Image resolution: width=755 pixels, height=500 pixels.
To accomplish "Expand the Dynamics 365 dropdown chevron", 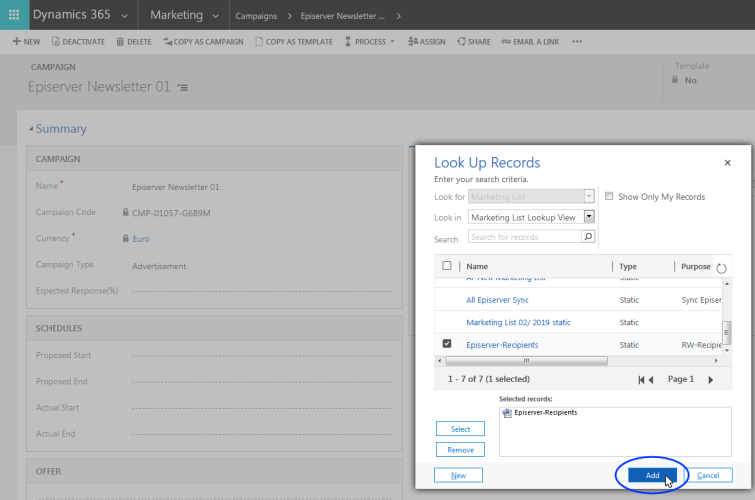I will pyautogui.click(x=124, y=16).
